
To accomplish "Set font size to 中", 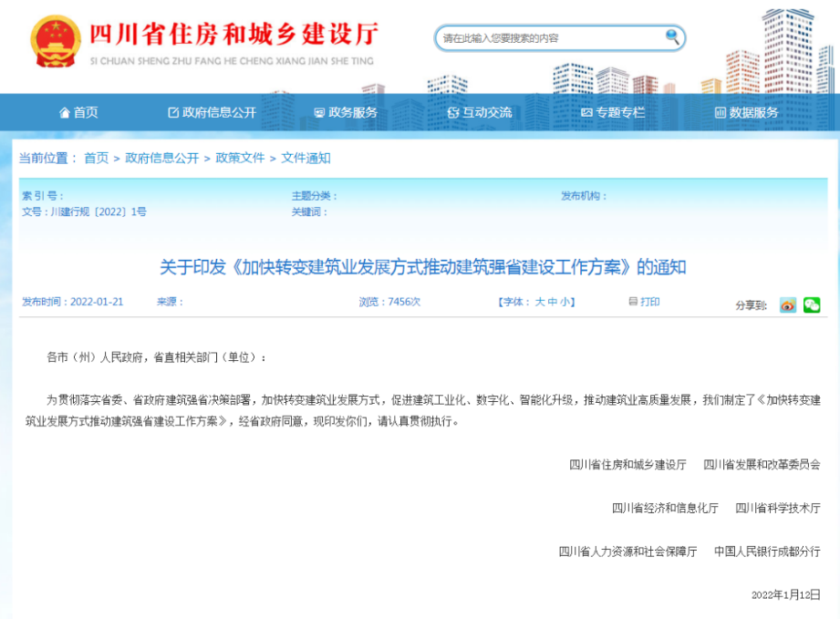I will click(x=552, y=303).
